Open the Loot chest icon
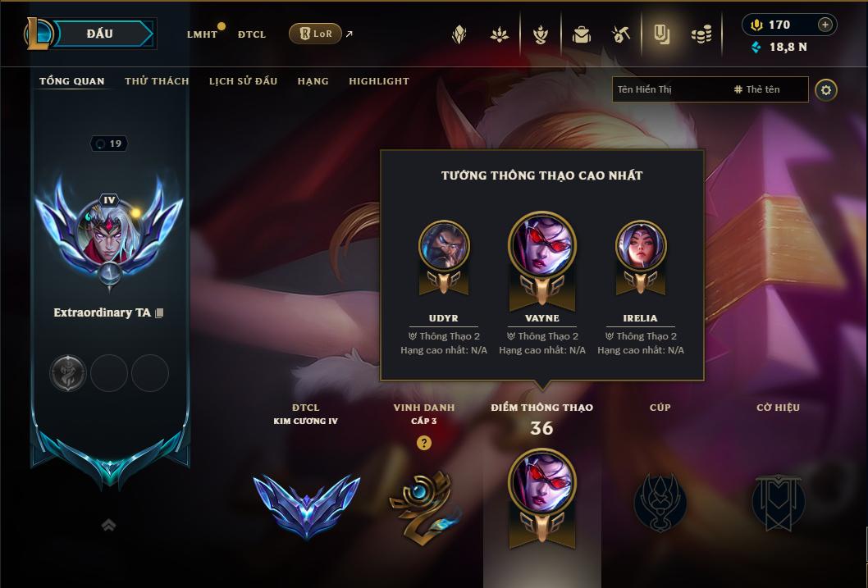The height and width of the screenshot is (588, 868). pos(581,34)
